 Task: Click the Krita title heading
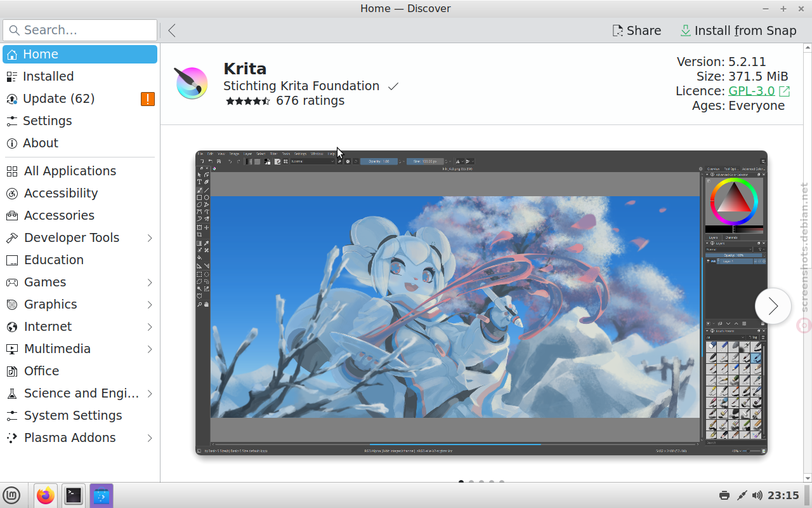[245, 69]
